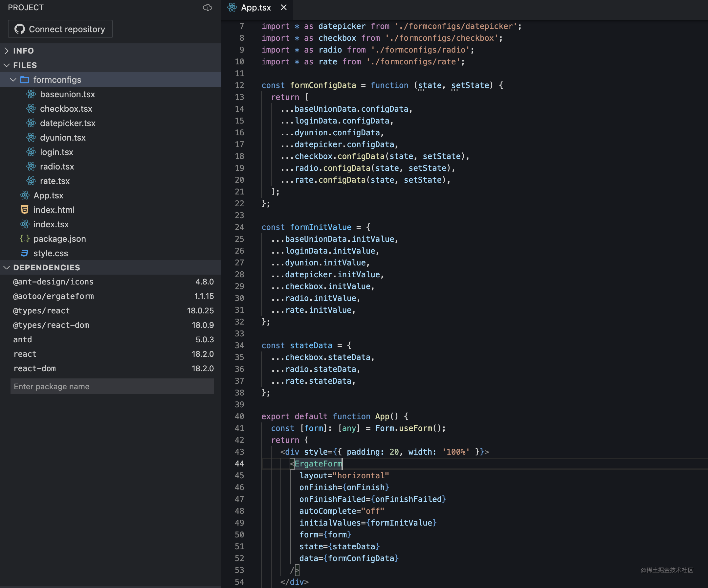This screenshot has height=588, width=708.
Task: Focus the Enter package name field
Action: [x=112, y=386]
